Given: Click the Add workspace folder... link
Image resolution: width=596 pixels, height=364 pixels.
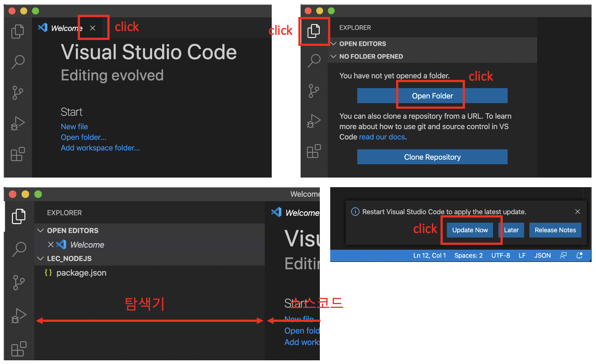Looking at the screenshot, I should [100, 148].
